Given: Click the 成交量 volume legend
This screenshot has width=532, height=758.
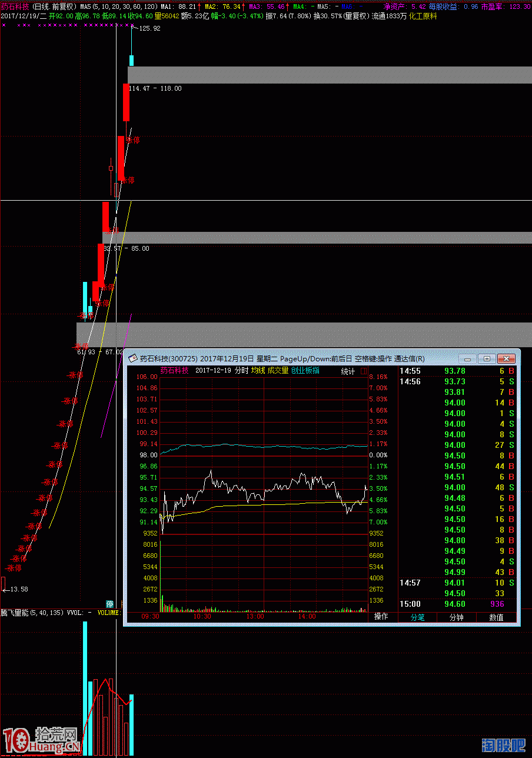Looking at the screenshot, I should (278, 371).
